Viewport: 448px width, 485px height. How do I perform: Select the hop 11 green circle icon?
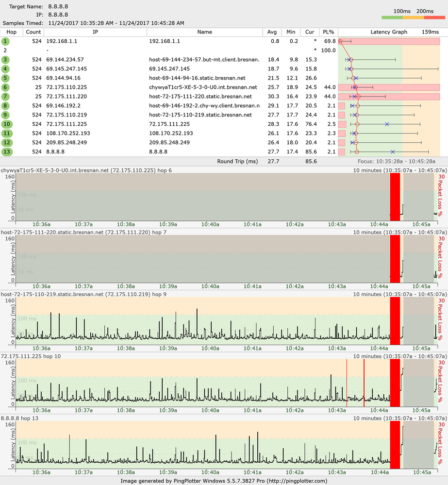coord(7,134)
